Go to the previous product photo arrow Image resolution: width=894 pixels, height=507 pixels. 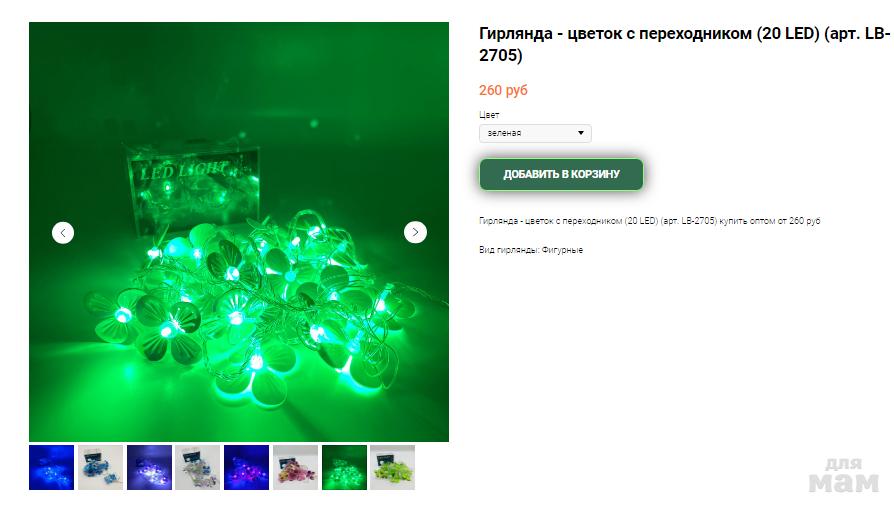click(63, 233)
